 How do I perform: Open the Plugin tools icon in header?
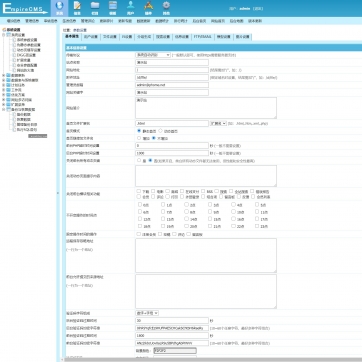pos(148,7)
